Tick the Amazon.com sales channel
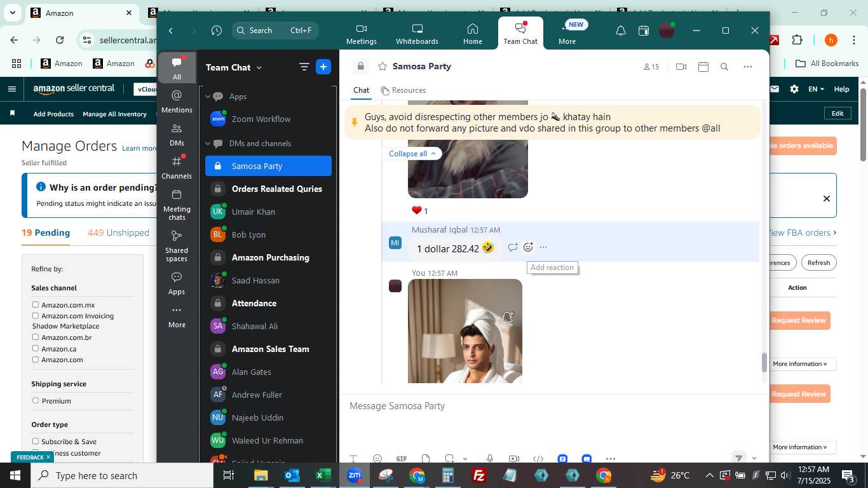 [36, 360]
